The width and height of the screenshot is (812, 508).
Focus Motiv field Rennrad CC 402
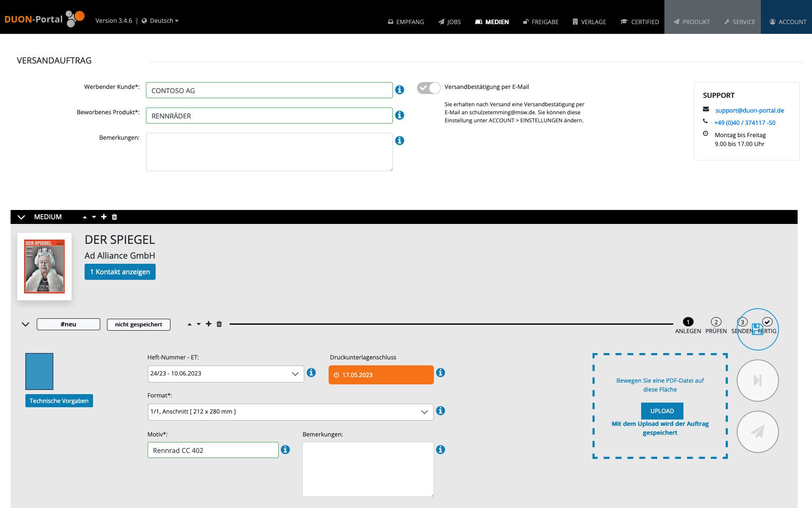point(213,450)
